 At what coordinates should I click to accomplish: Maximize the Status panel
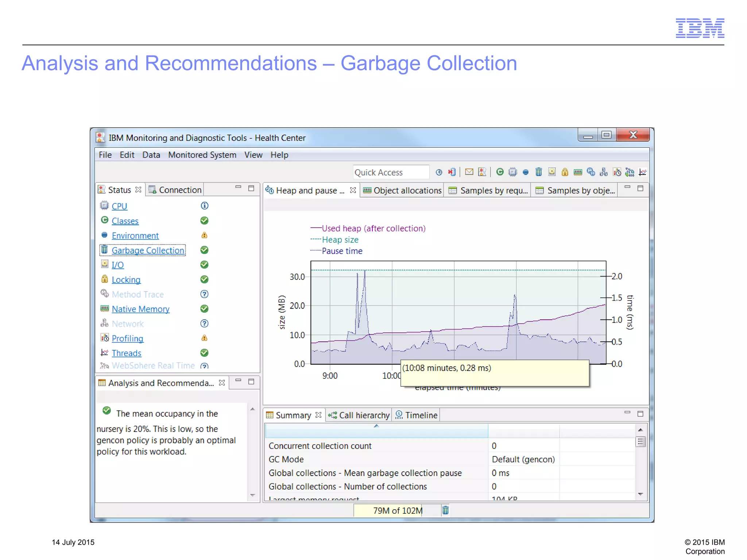(251, 188)
